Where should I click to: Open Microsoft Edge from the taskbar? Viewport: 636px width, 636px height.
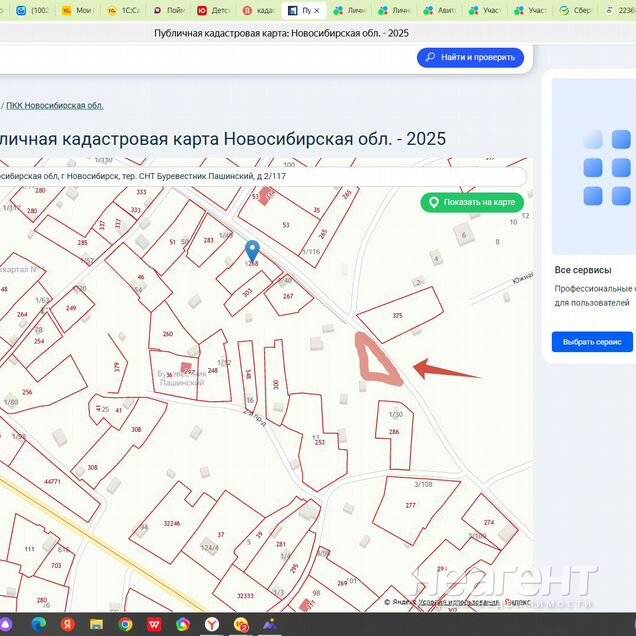[39, 624]
